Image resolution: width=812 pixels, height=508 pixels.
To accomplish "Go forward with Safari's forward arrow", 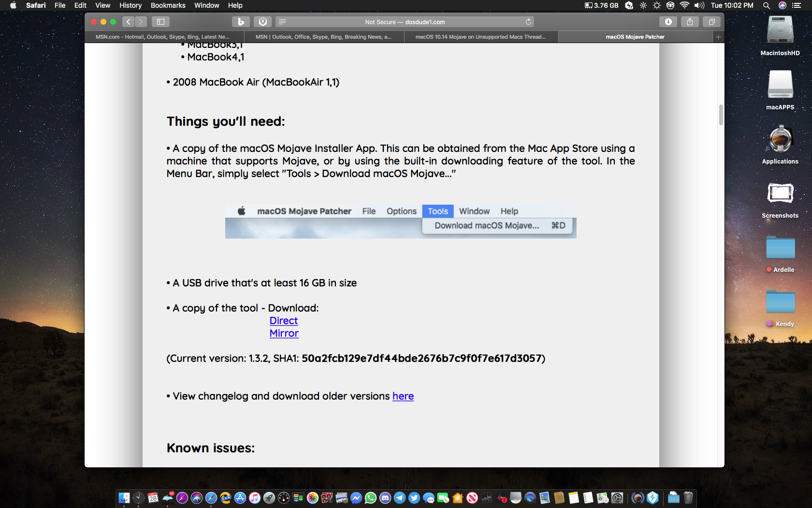I will pyautogui.click(x=141, y=22).
